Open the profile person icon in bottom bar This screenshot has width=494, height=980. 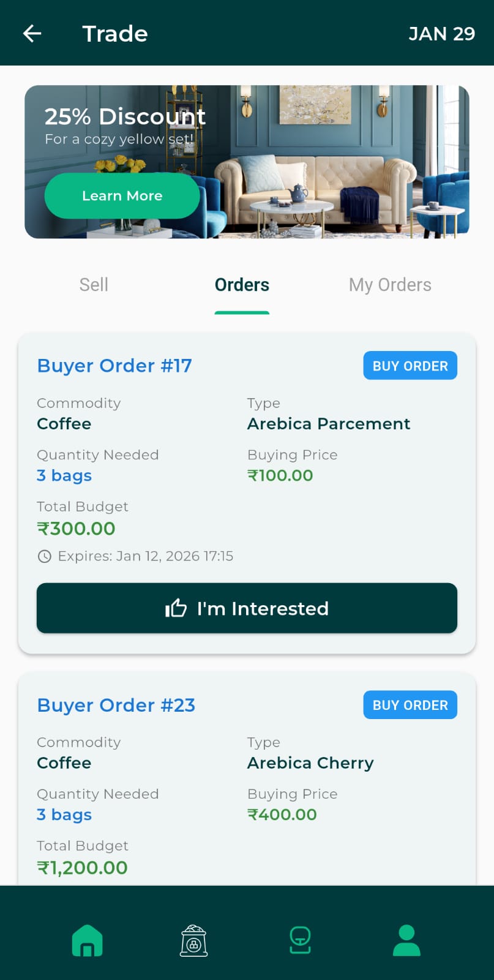(x=406, y=940)
